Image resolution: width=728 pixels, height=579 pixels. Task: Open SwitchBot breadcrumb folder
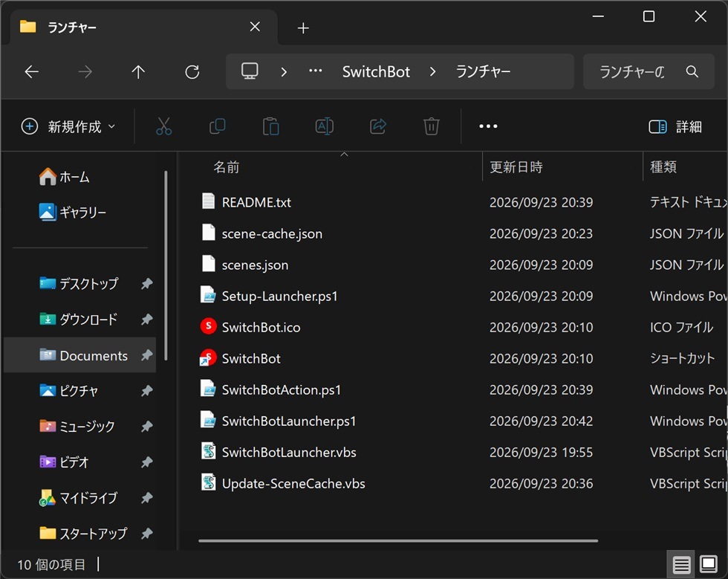coord(376,71)
